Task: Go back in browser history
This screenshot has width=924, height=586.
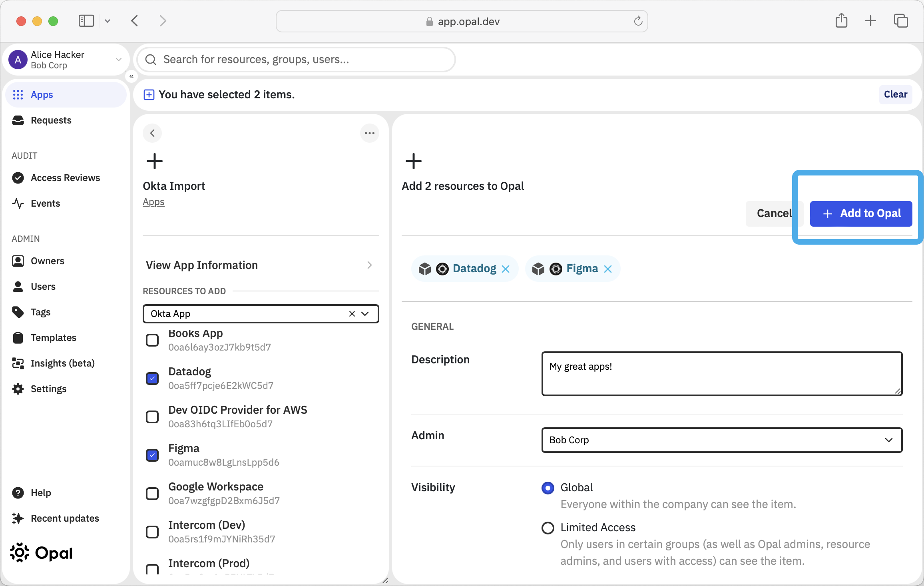Action: pos(135,21)
